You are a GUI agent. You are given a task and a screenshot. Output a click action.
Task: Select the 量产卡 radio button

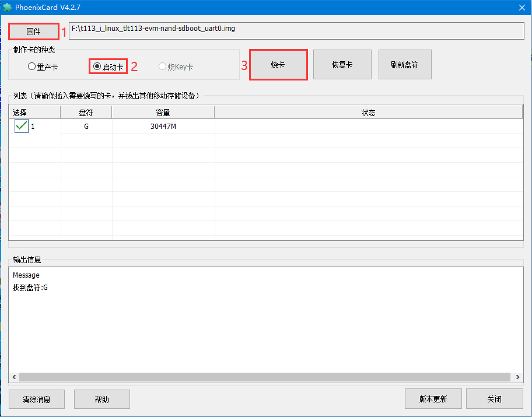43,66
